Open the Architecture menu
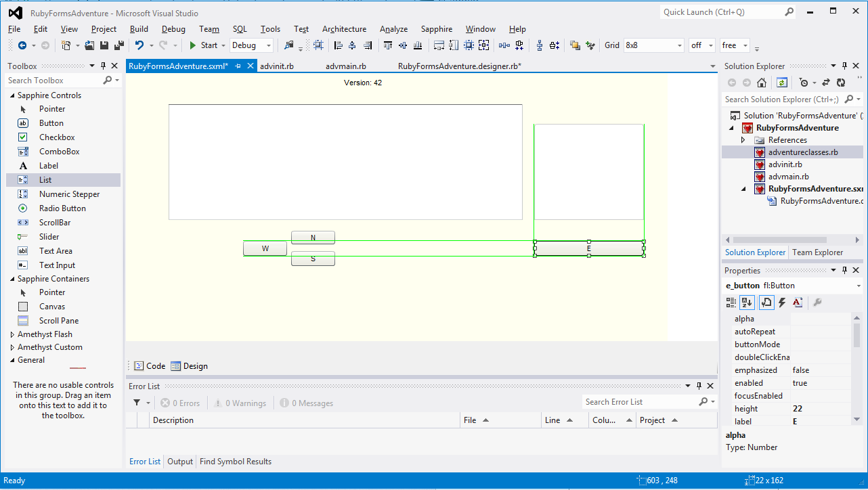Screen dimensions: 868x490 [344, 29]
